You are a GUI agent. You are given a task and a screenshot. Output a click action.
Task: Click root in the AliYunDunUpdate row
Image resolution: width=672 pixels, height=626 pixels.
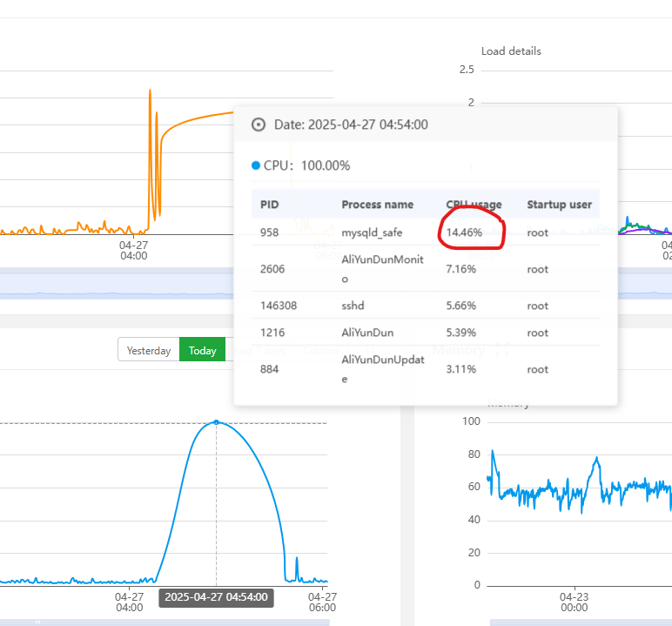tap(537, 370)
